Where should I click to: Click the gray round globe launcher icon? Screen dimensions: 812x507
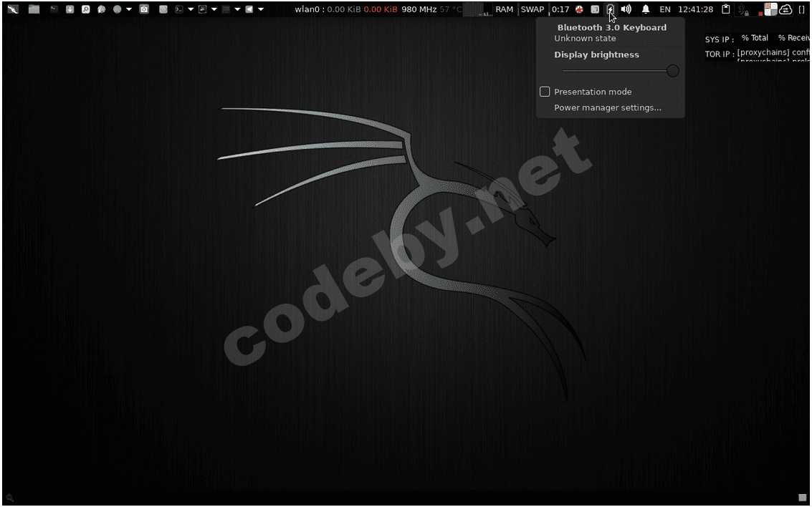(x=118, y=9)
